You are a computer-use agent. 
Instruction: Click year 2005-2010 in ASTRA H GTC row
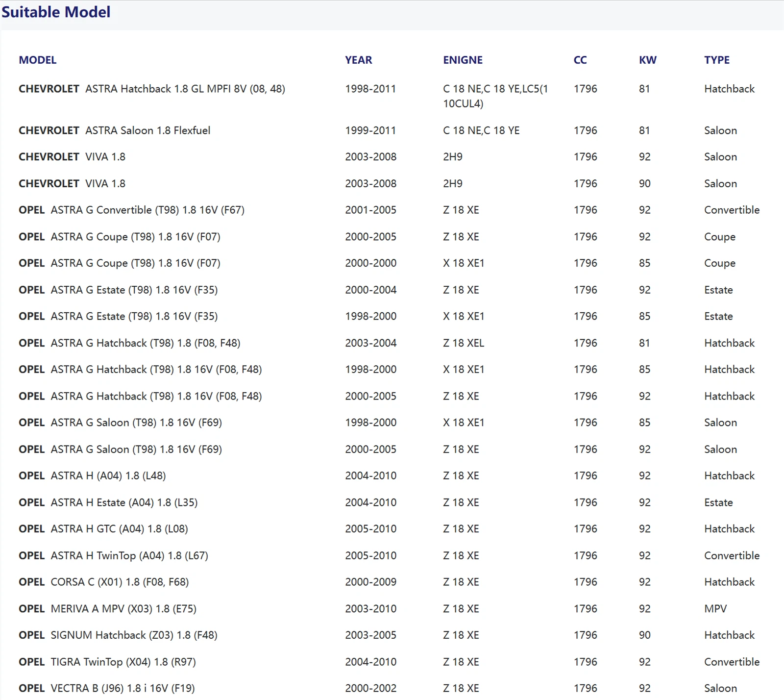370,529
